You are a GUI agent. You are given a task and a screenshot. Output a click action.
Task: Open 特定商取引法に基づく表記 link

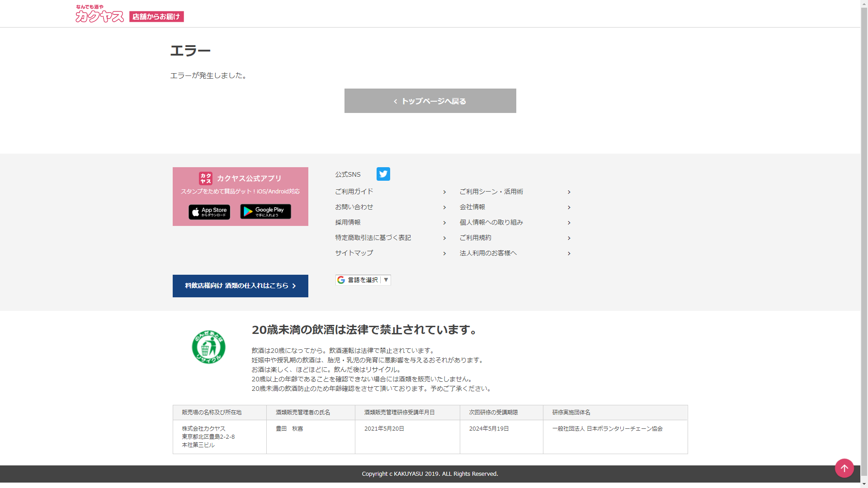click(x=373, y=238)
